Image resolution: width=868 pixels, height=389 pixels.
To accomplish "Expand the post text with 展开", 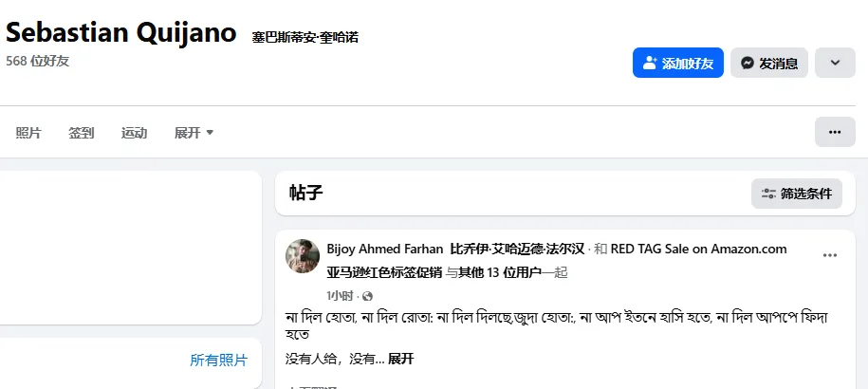I will click(401, 359).
